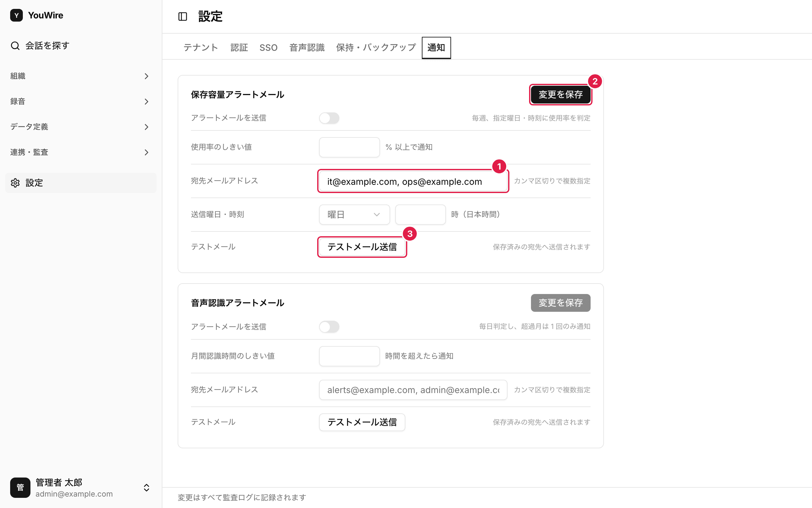This screenshot has height=508, width=812.
Task: Switch to the テナント tab
Action: (201, 48)
